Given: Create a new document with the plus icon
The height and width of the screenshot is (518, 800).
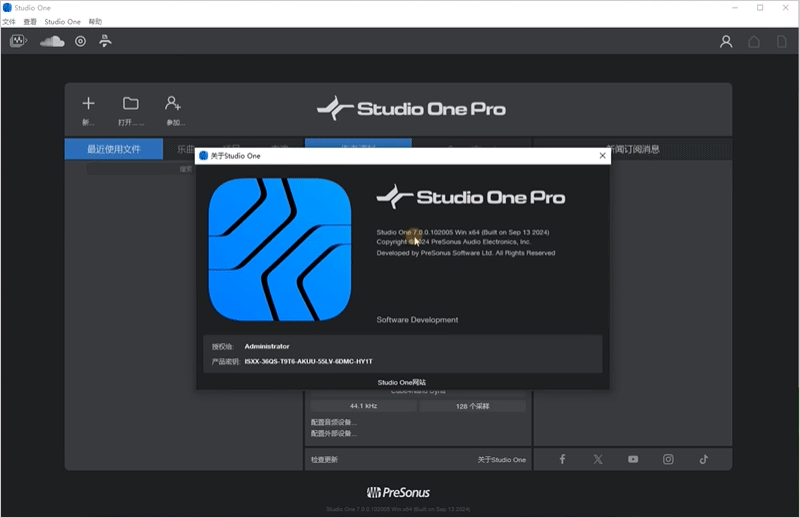Looking at the screenshot, I should click(x=88, y=104).
